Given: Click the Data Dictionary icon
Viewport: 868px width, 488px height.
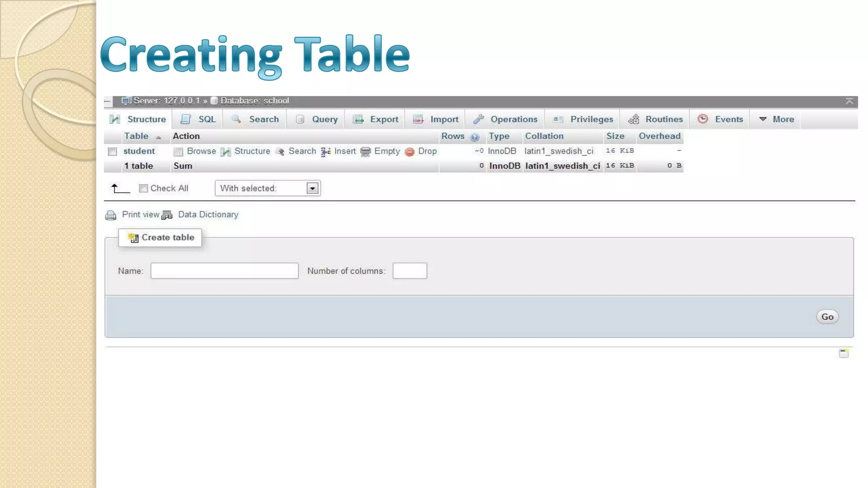Looking at the screenshot, I should 167,215.
